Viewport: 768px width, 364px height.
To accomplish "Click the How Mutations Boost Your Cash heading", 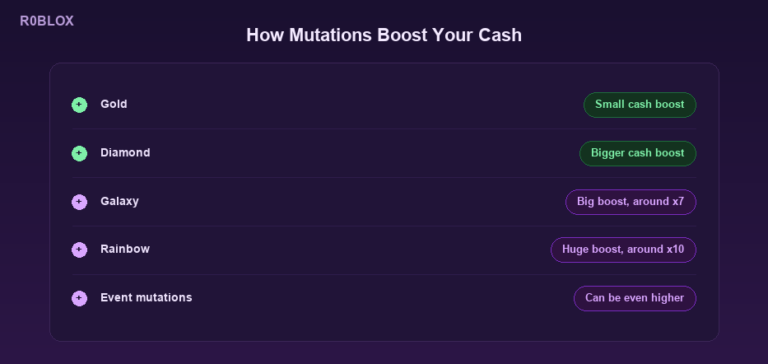I will tap(384, 35).
